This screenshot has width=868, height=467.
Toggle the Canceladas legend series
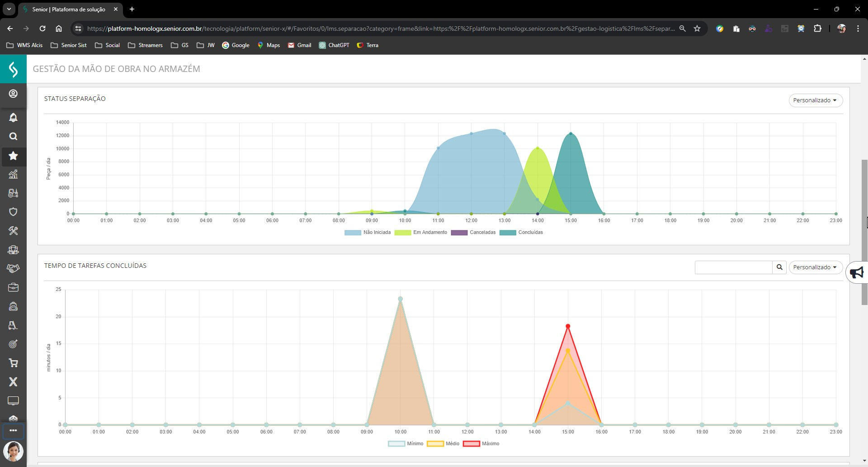click(x=473, y=233)
